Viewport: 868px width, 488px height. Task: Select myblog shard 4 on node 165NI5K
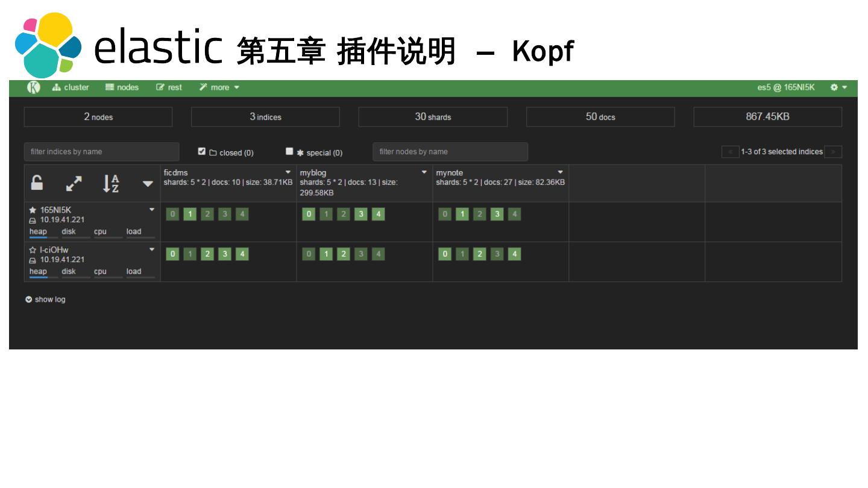tap(379, 214)
